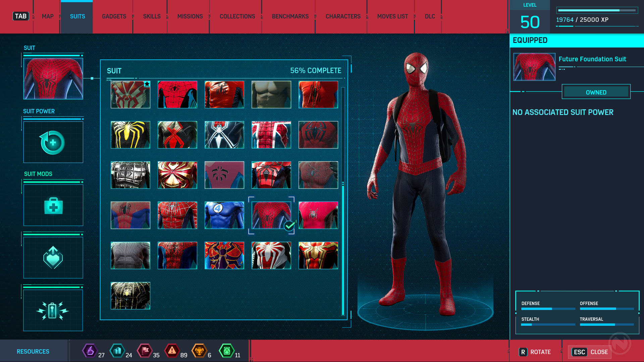Click the Research Tokens microscope icon
Image resolution: width=644 pixels, height=362 pixels.
click(x=90, y=351)
